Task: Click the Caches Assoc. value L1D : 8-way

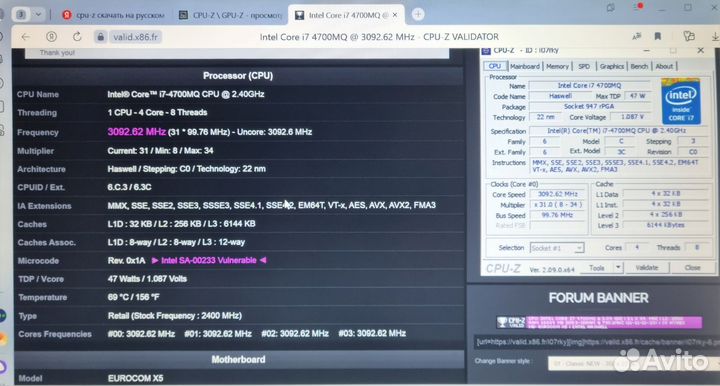Action: coord(176,242)
